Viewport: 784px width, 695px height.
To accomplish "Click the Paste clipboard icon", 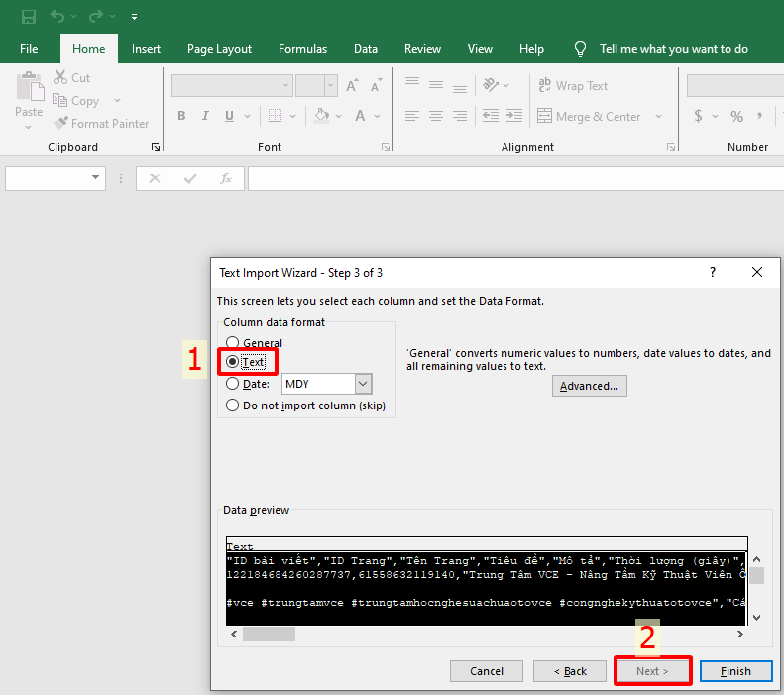I will 29,86.
